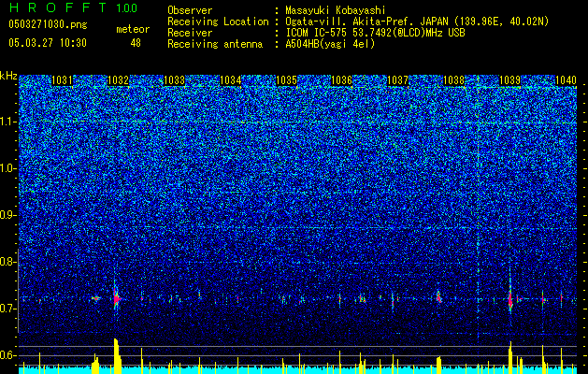Select the 1036 time marker
Viewport: 588px width, 374px height.
tap(342, 80)
